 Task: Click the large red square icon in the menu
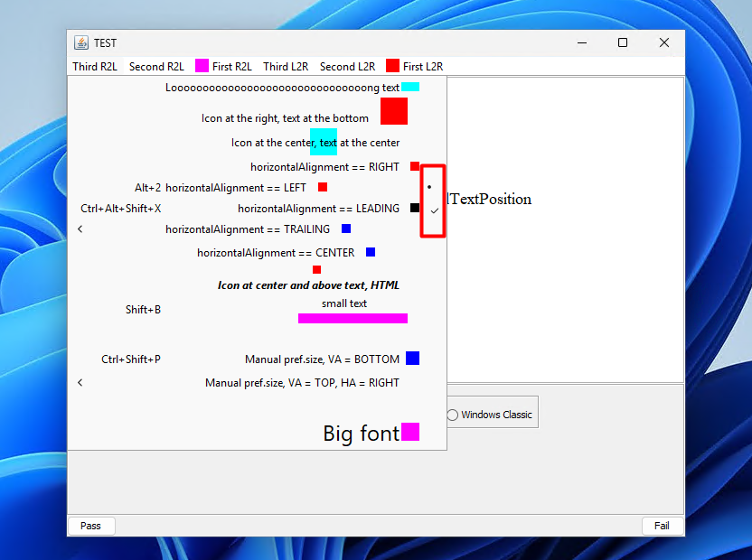[x=394, y=111]
